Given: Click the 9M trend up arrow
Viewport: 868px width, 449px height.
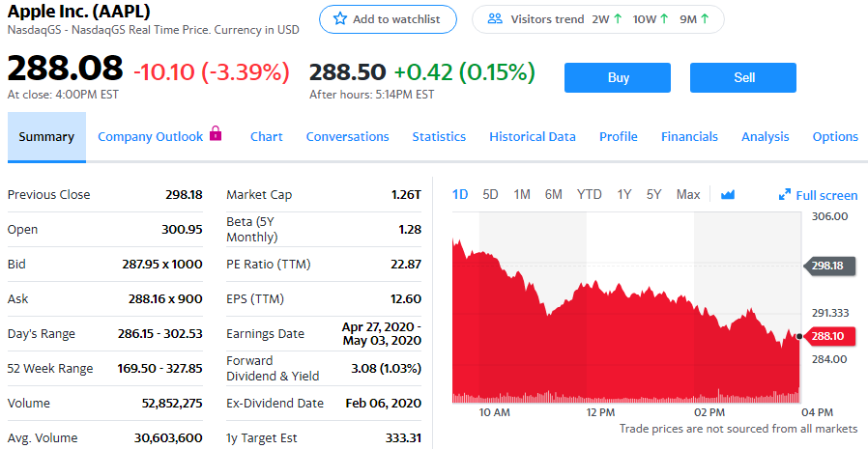Looking at the screenshot, I should point(705,19).
